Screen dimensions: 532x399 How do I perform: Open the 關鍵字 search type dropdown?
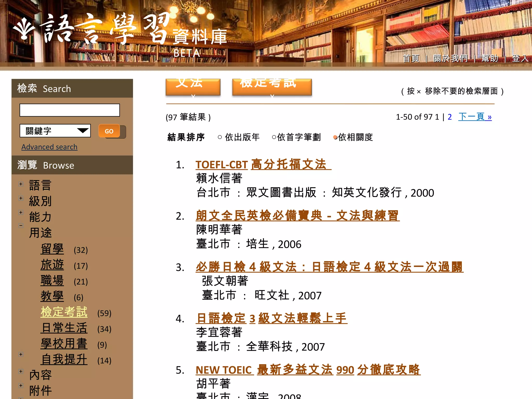pos(55,131)
